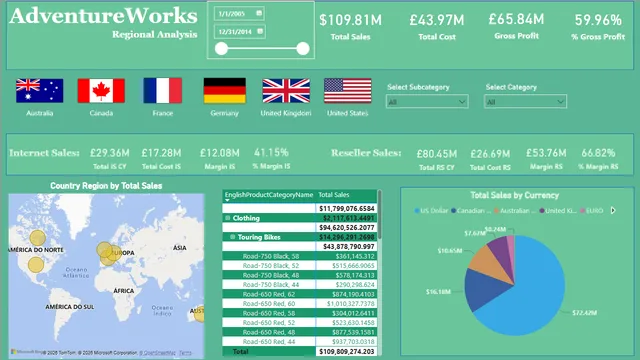Click the $11,799,076.6584 sales value
Image resolution: width=640 pixels, height=360 pixels.
[x=347, y=209]
